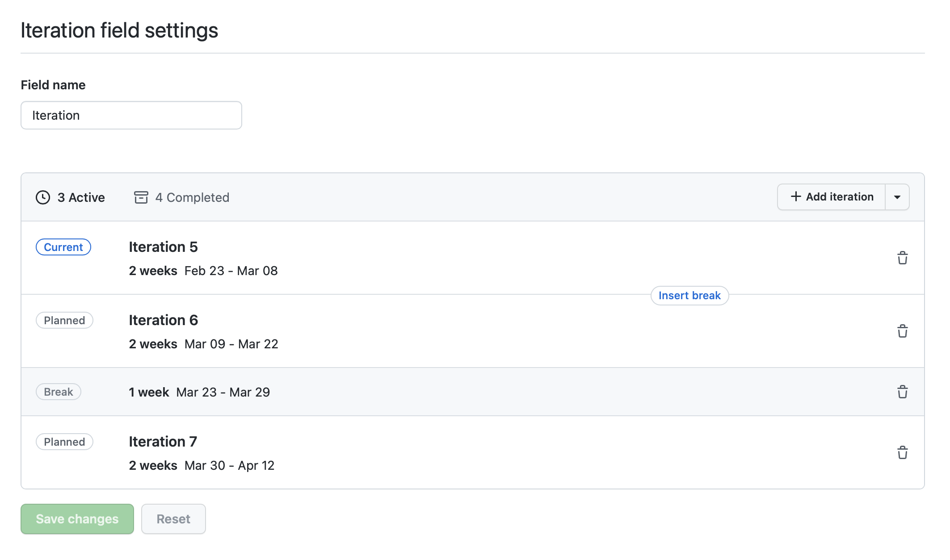Click the Field name label

pos(53,85)
